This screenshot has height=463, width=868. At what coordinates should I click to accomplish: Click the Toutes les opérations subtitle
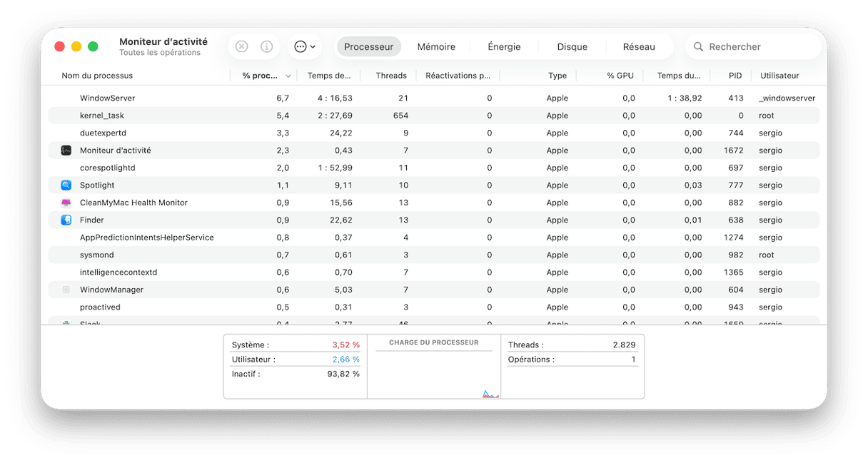pyautogui.click(x=160, y=53)
